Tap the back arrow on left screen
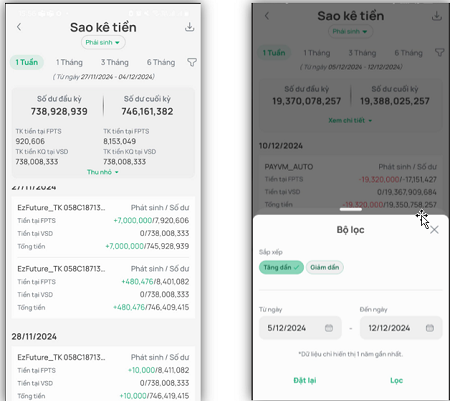 [x=19, y=27]
